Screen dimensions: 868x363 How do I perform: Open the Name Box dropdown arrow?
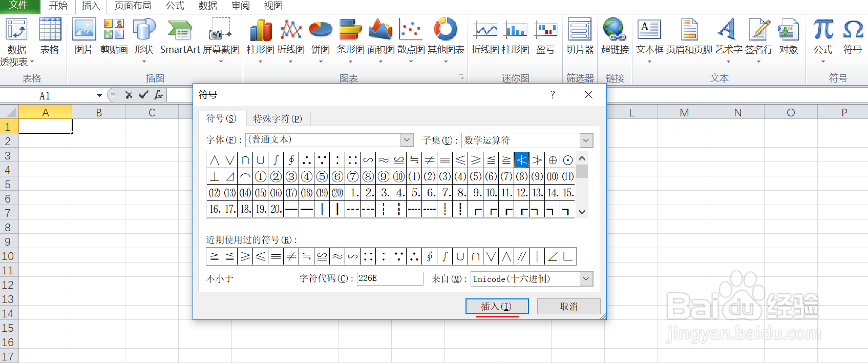pos(99,95)
